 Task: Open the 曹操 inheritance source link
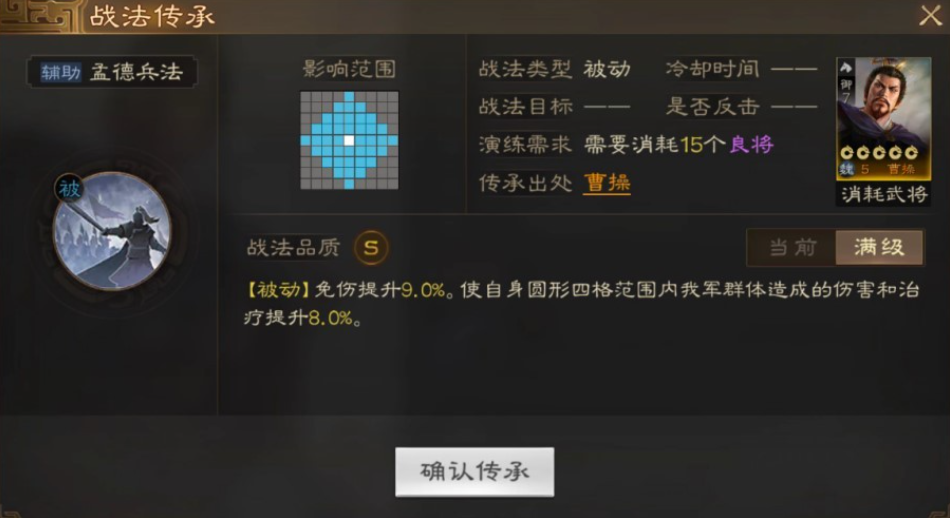(606, 182)
